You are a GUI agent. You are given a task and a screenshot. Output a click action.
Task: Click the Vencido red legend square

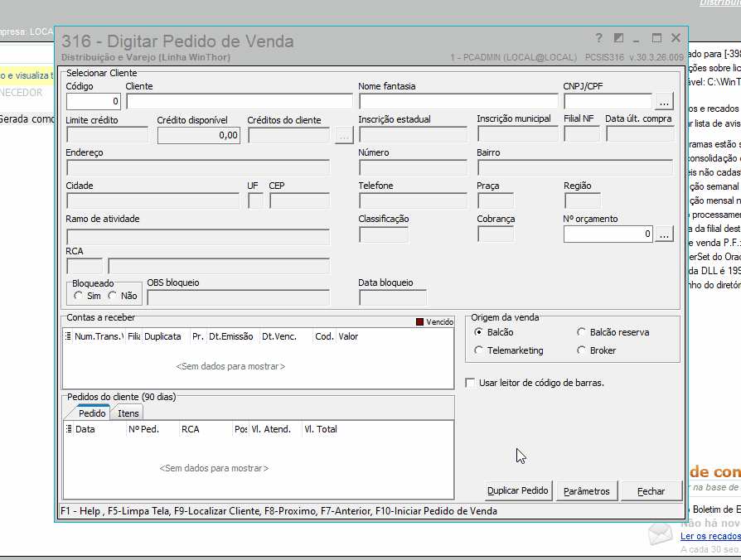[x=419, y=321]
